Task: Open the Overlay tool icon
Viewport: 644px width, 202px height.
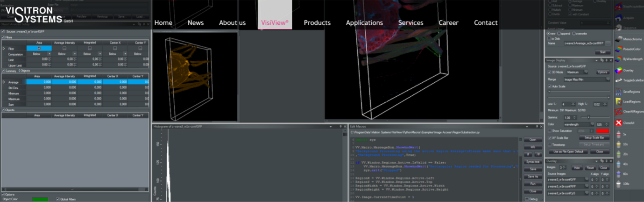Action: (618, 70)
